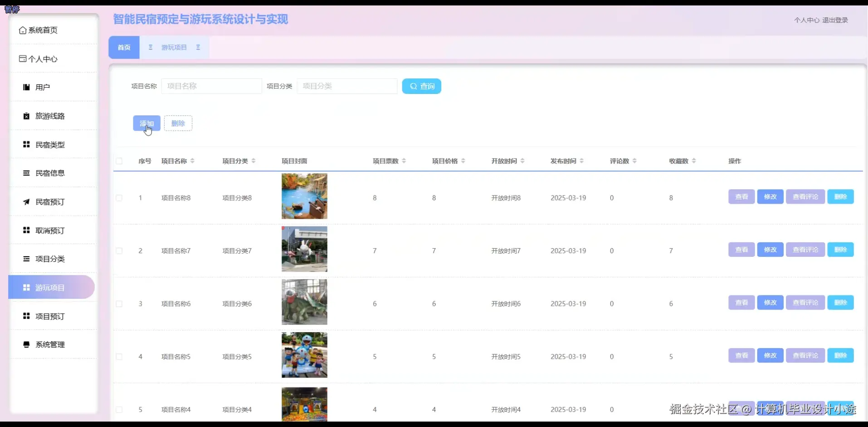The image size is (868, 427).
Task: Click the 系统首页 home icon in sidebar
Action: coord(23,30)
